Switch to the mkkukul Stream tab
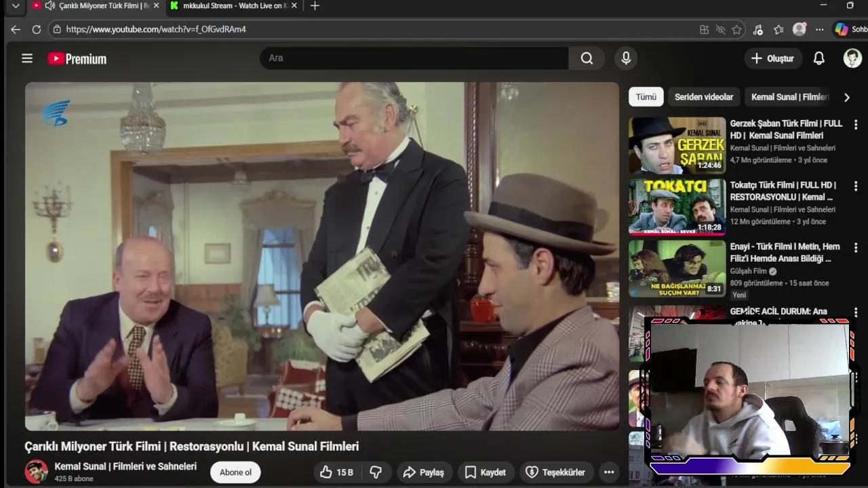This screenshot has height=488, width=868. (234, 5)
